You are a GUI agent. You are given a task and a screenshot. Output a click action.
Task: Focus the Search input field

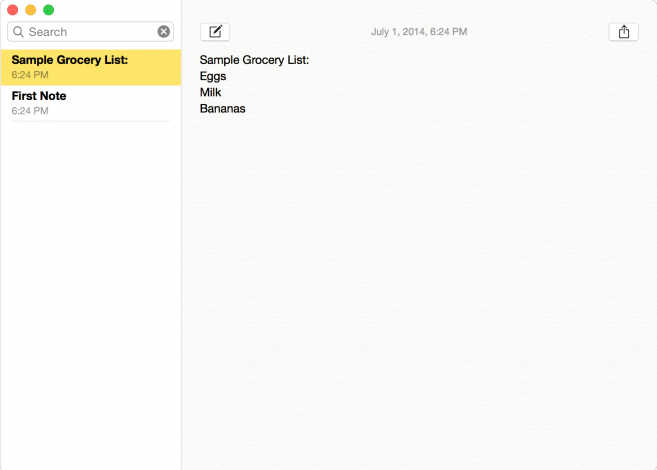pos(91,32)
